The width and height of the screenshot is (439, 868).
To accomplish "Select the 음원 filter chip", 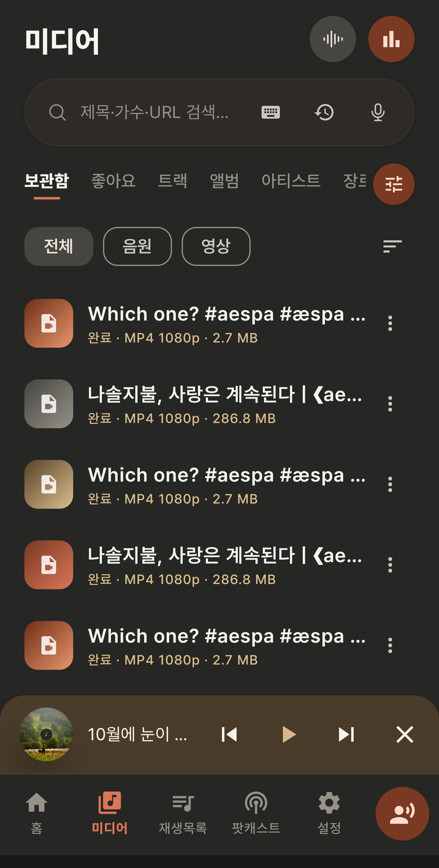I will pyautogui.click(x=137, y=246).
